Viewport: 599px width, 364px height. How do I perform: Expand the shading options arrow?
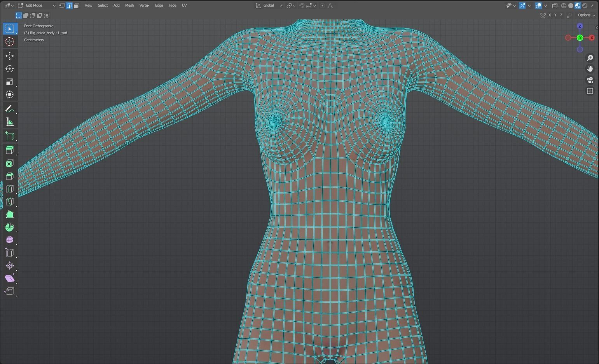pyautogui.click(x=592, y=5)
